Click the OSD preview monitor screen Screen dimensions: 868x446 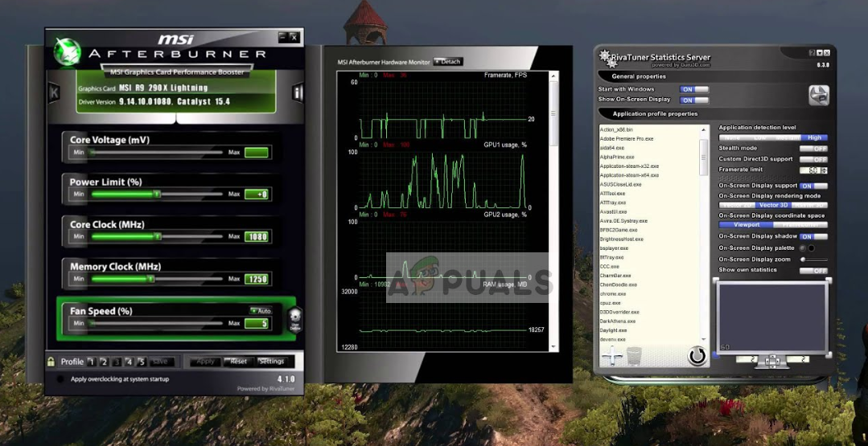(771, 317)
